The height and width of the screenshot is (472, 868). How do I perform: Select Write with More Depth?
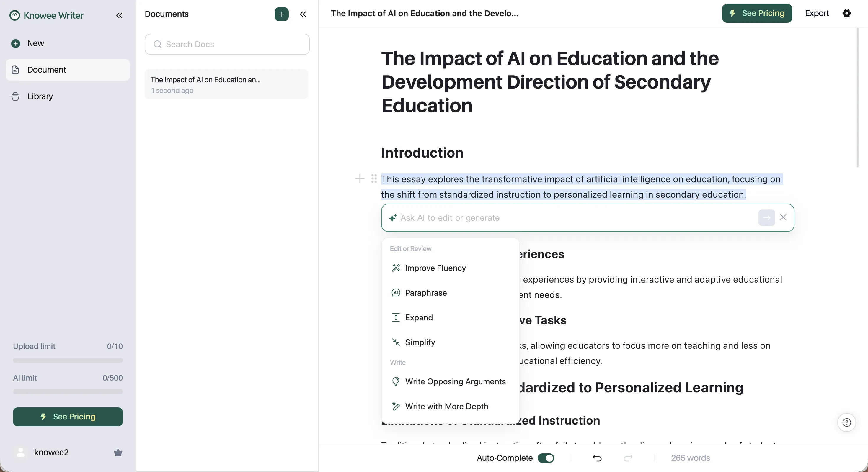(447, 406)
